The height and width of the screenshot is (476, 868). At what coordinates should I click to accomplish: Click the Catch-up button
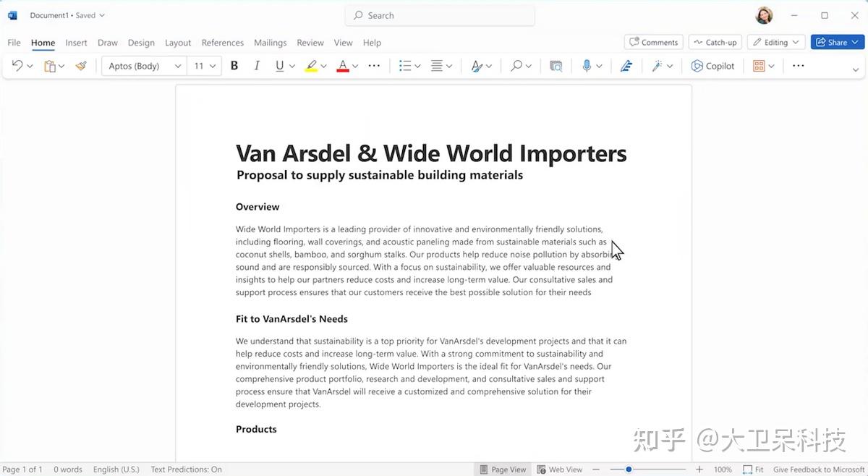(715, 42)
